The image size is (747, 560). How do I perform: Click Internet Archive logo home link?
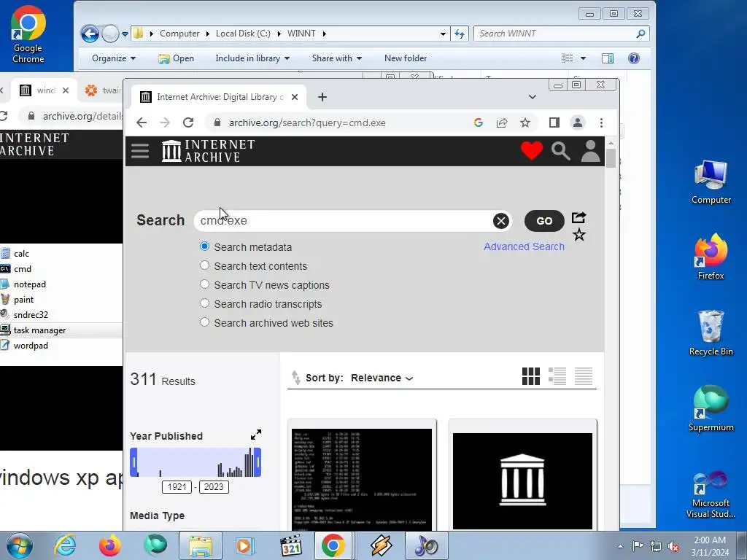(x=208, y=151)
